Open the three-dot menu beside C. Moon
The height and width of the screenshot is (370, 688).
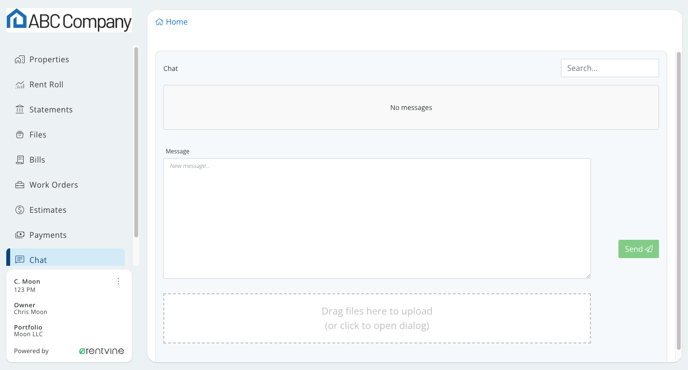point(118,281)
